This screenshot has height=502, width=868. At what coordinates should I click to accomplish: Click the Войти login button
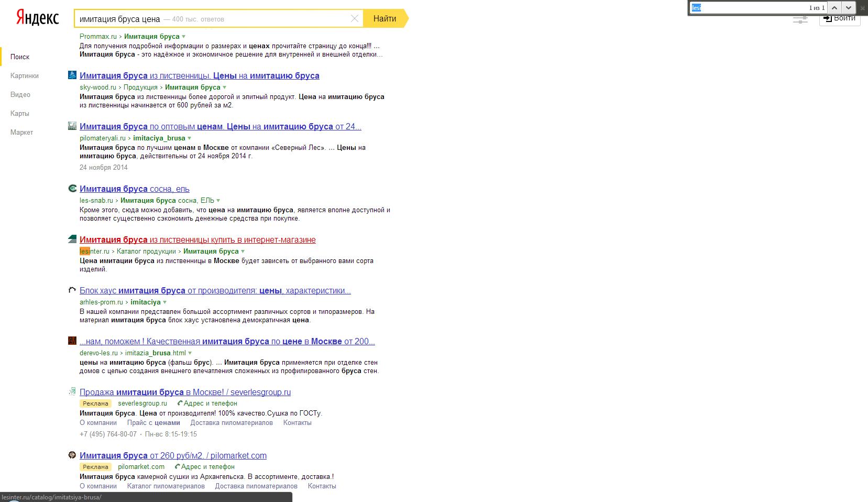(840, 19)
